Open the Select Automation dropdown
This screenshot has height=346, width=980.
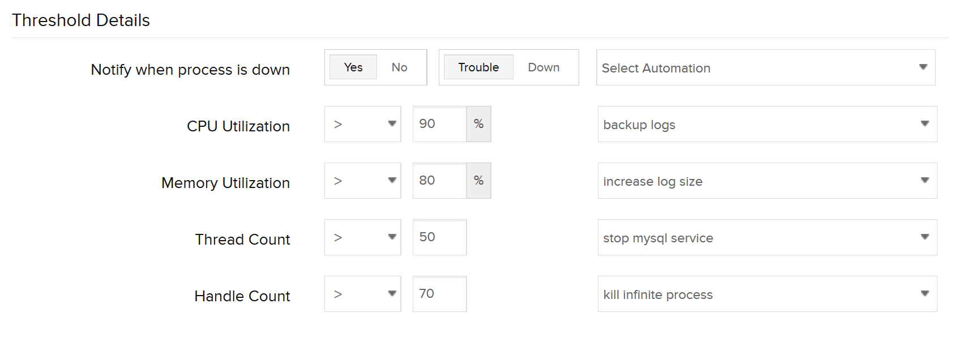pos(765,67)
